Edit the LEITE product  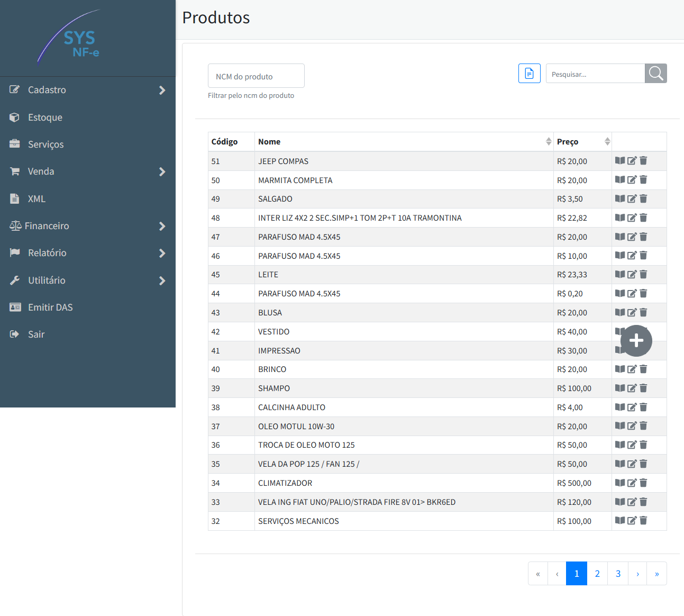coord(632,274)
